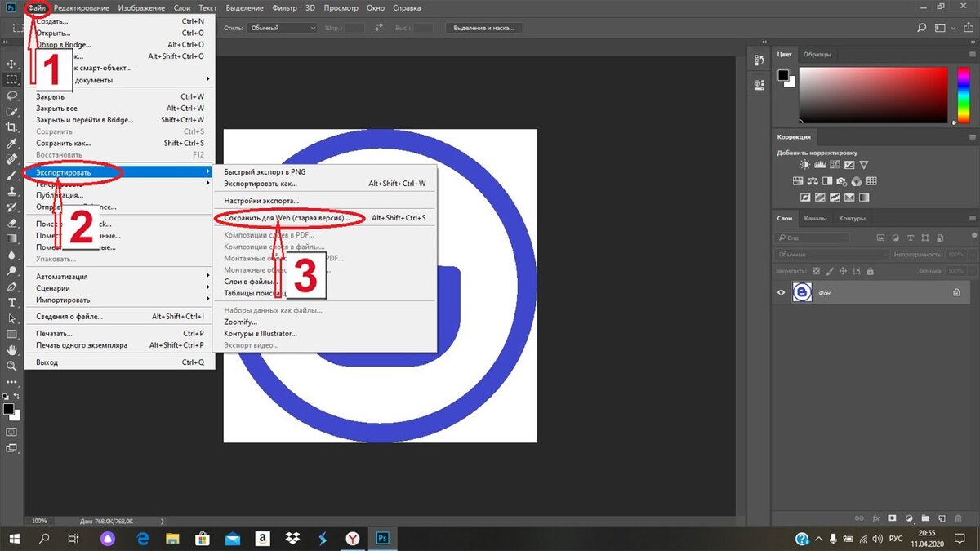Viewport: 980px width, 551px height.
Task: Toggle lock transparent pixels
Action: (x=817, y=270)
